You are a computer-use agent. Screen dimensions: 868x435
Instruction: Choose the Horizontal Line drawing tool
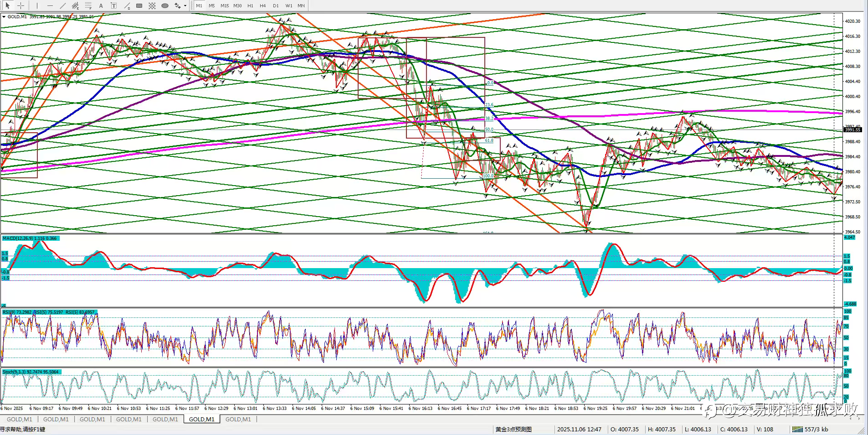click(50, 6)
